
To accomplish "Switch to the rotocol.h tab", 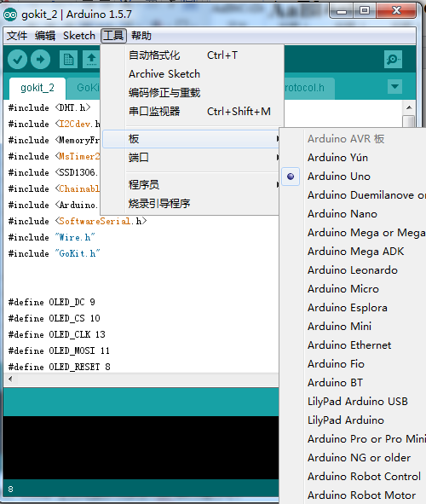I will [309, 88].
